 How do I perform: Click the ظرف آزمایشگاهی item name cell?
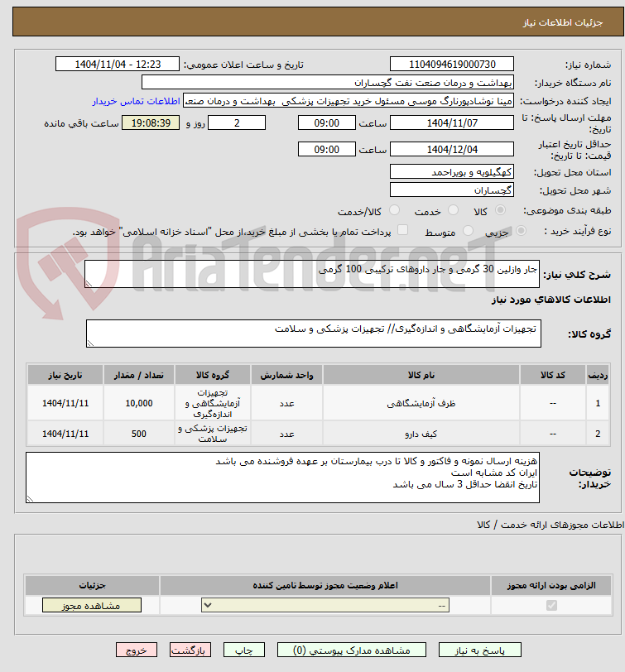click(x=421, y=403)
